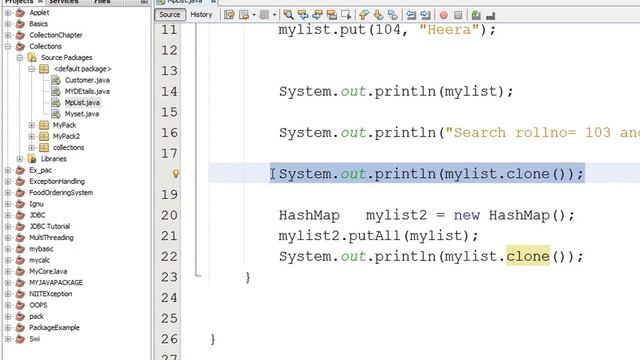640x360 pixels.
Task: Collapse the default package node
Action: [31, 69]
